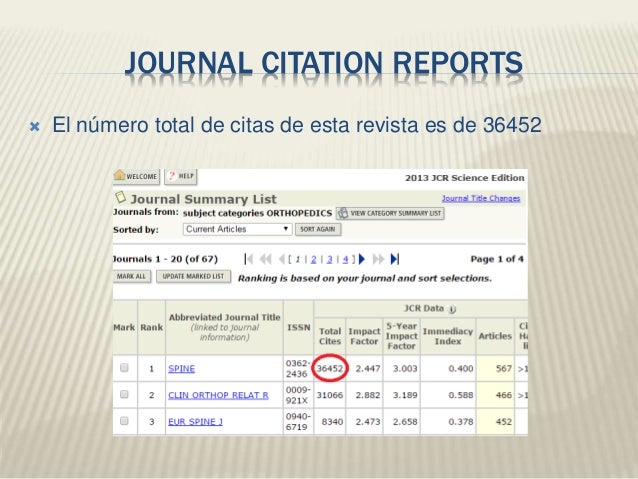Click immediacy index value 0.400
638x479 pixels.
461,368
